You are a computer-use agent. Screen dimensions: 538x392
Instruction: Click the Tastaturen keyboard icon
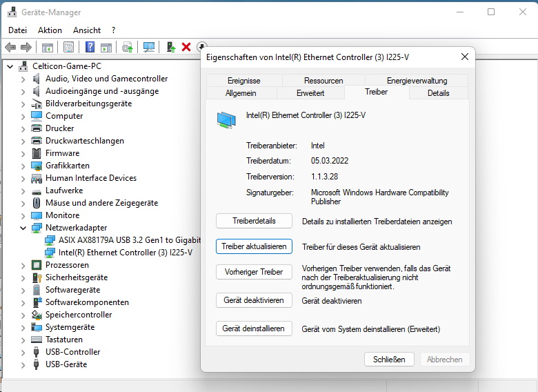click(x=37, y=340)
